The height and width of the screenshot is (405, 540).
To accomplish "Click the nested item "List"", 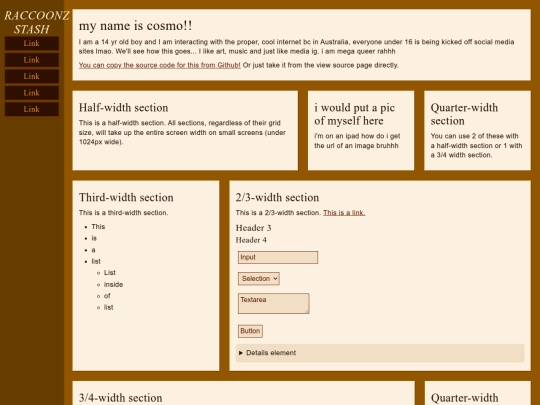I will (x=110, y=273).
